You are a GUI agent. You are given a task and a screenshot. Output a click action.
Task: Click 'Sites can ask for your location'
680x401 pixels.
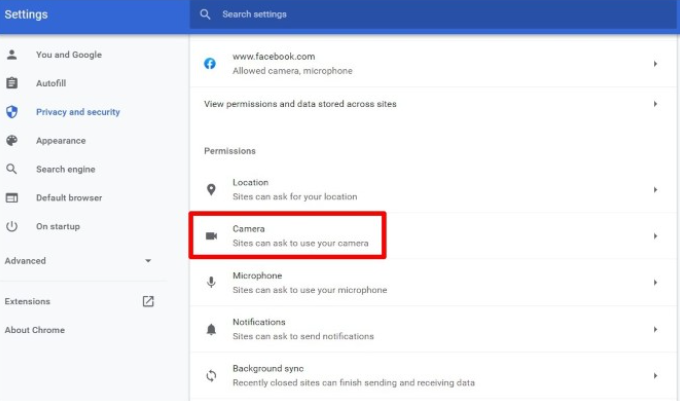click(295, 196)
